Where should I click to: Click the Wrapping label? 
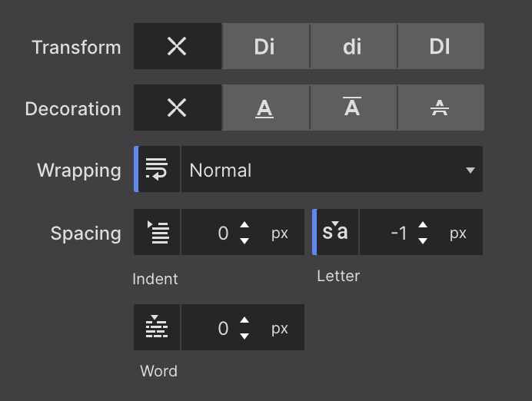coord(79,171)
